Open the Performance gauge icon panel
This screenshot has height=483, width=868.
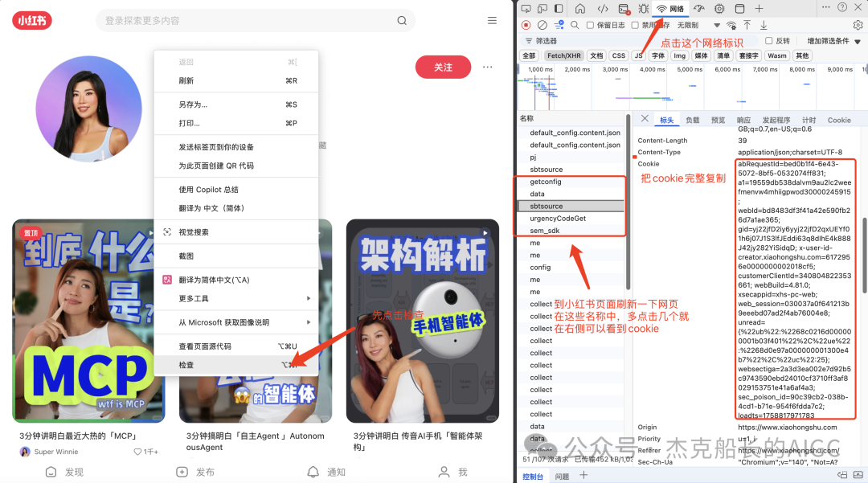(x=699, y=8)
